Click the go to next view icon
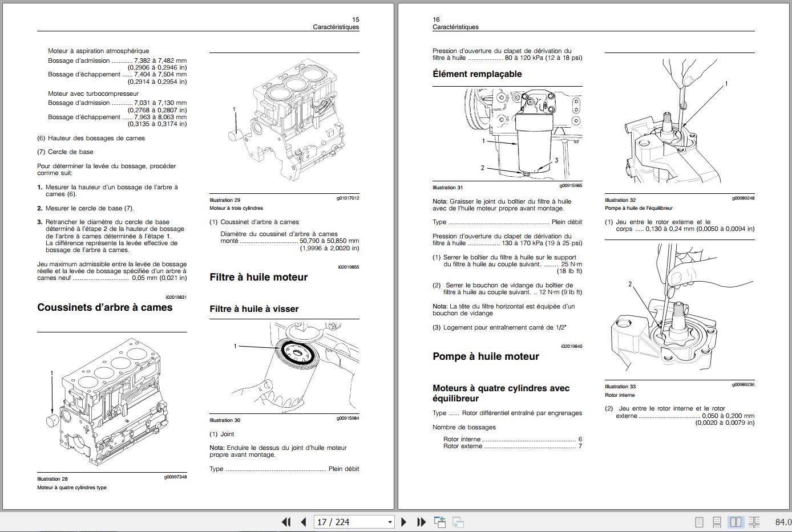The image size is (792, 532). (458, 522)
